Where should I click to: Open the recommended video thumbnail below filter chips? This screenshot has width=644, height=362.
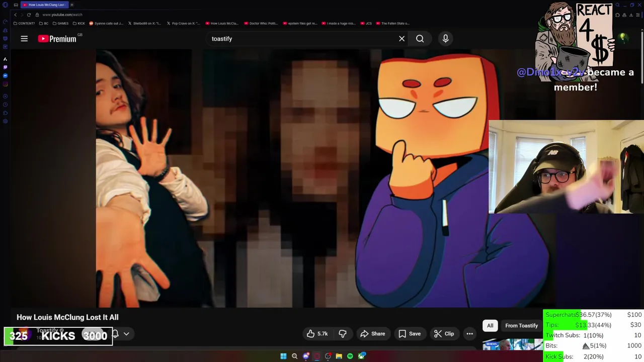click(512, 344)
